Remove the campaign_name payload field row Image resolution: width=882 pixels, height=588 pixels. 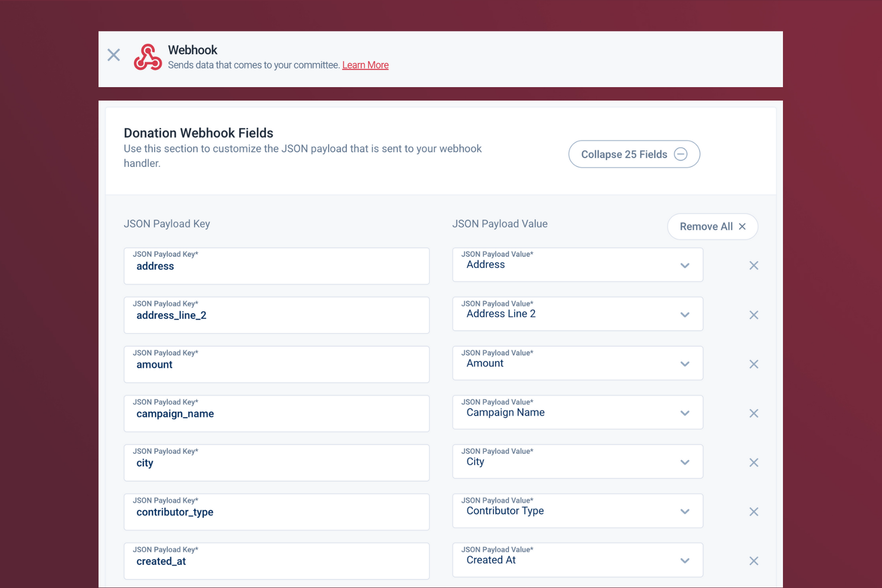[x=754, y=413]
